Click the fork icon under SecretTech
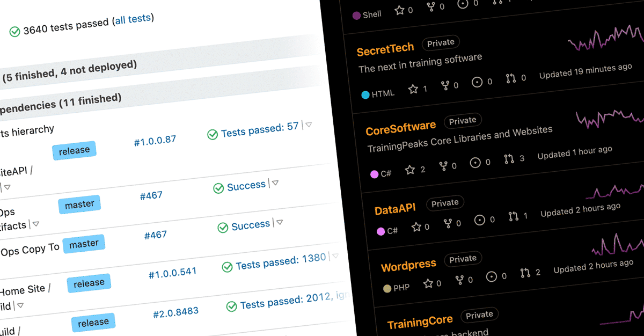 click(444, 85)
